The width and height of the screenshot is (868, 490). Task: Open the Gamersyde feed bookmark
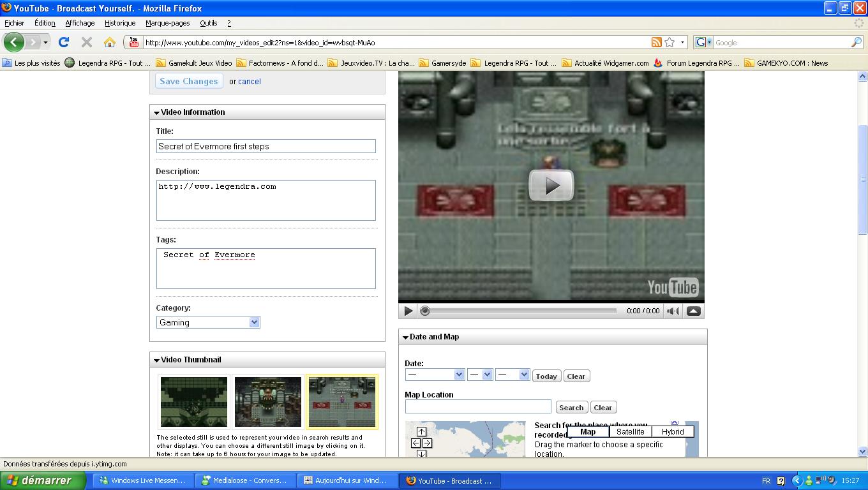[442, 63]
